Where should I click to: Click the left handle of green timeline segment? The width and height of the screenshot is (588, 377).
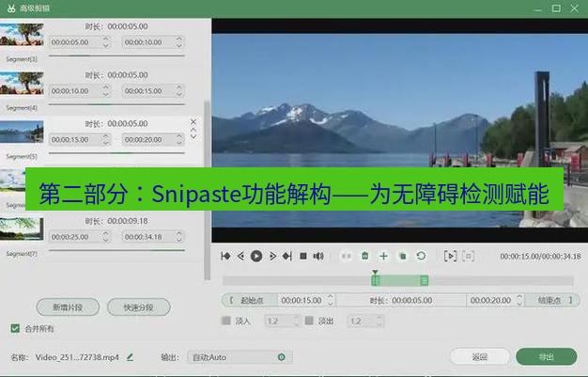376,280
